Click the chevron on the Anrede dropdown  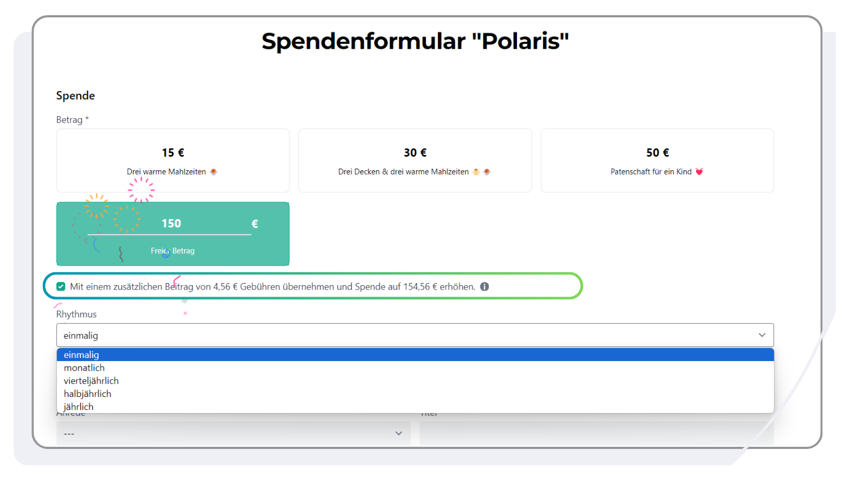(399, 433)
